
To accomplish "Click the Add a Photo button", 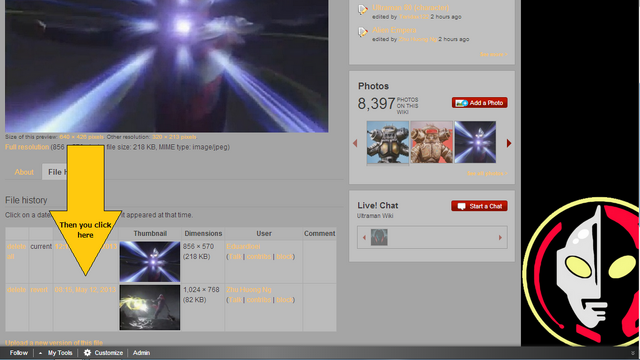I will (x=480, y=103).
